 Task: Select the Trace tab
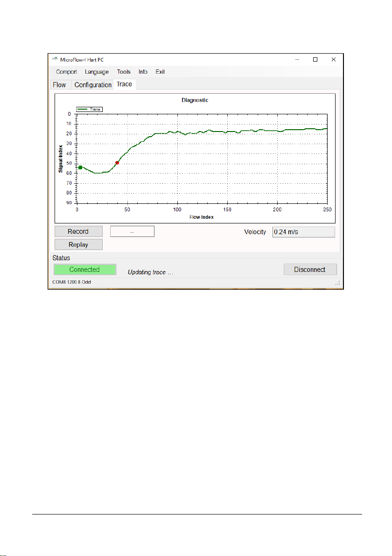(x=124, y=84)
